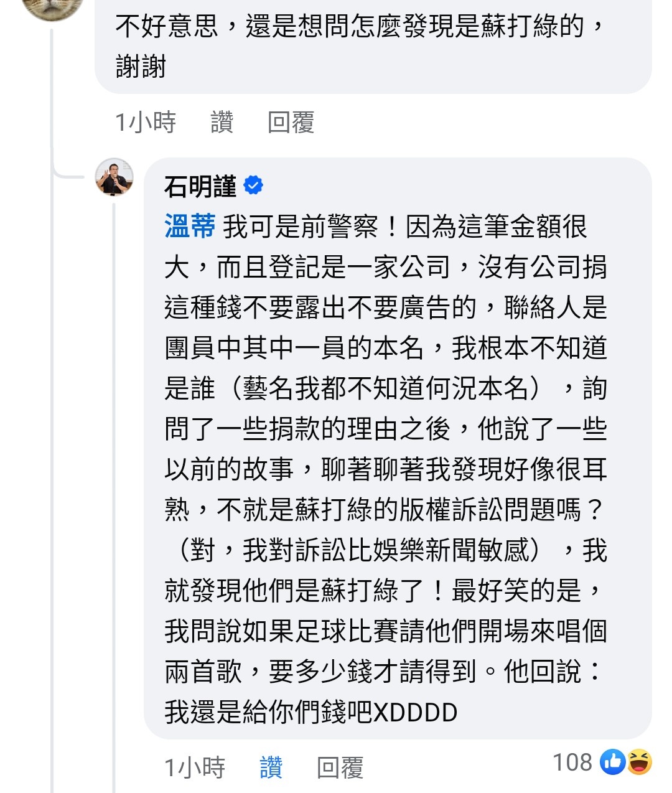
Task: Click the 不好意思 text in the top comment
Action: [167, 27]
